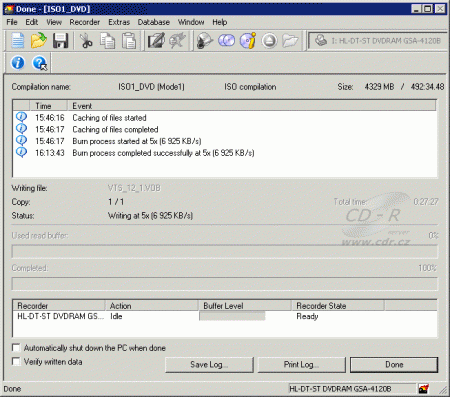Image resolution: width=450 pixels, height=397 pixels.
Task: Click the Buffer Level column header
Action: point(245,306)
